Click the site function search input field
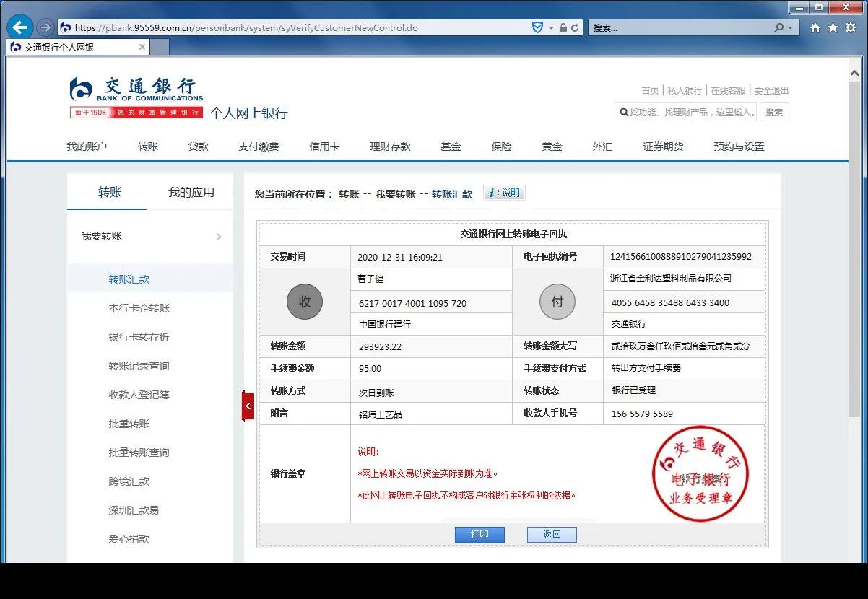 tap(686, 113)
